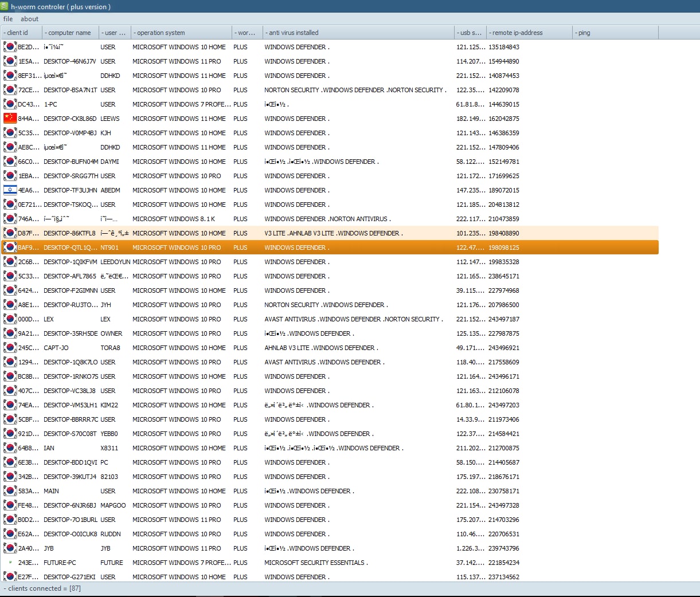
Task: Click the flag icon on row 1EBA
Action: pos(10,176)
